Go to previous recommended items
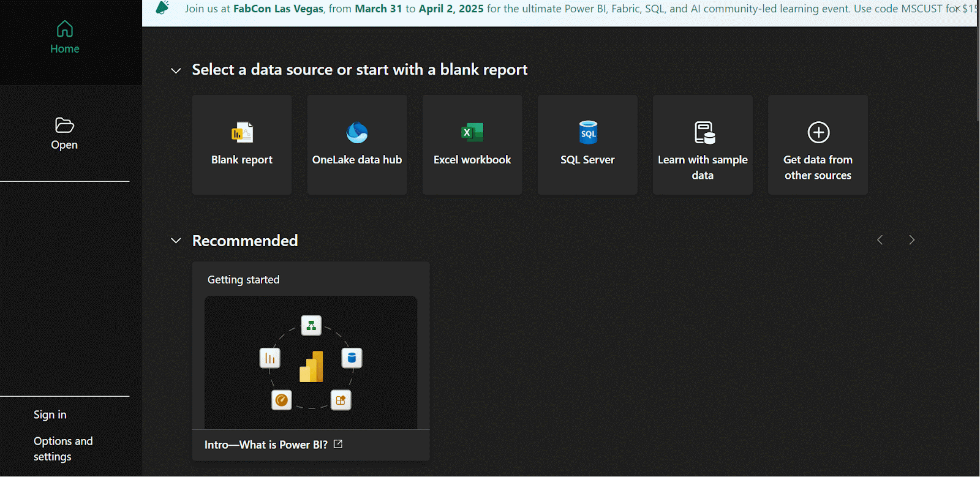This screenshot has height=477, width=980. [x=880, y=240]
